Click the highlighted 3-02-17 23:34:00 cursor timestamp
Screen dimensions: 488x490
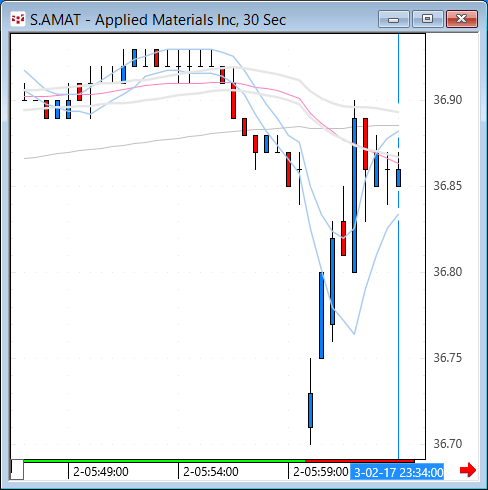coord(397,472)
